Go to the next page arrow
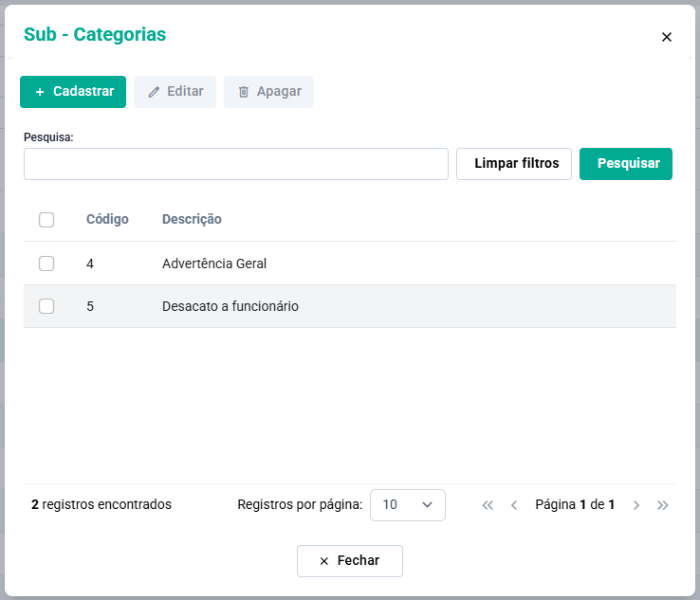The height and width of the screenshot is (600, 700). (x=636, y=505)
